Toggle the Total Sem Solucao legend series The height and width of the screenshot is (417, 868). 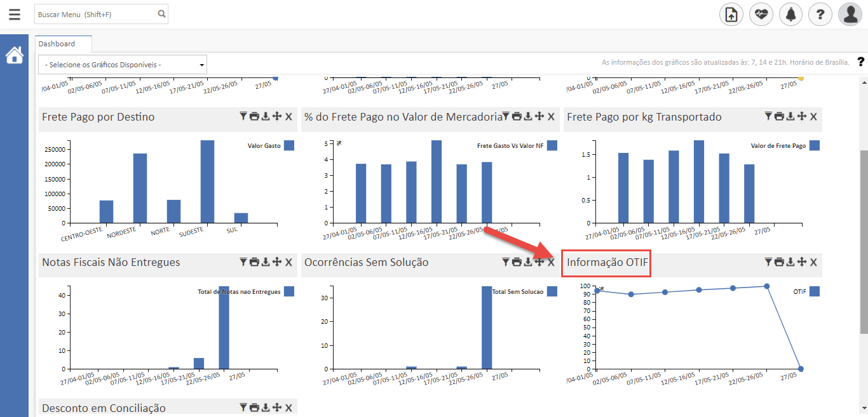[552, 292]
